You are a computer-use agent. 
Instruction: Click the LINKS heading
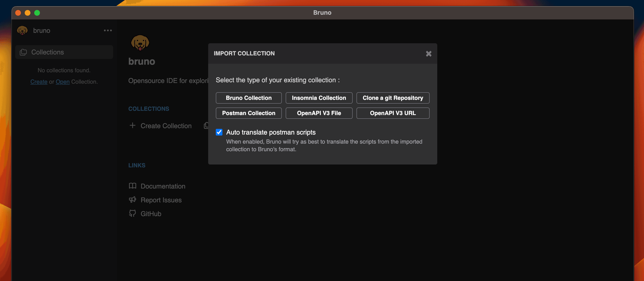click(136, 165)
